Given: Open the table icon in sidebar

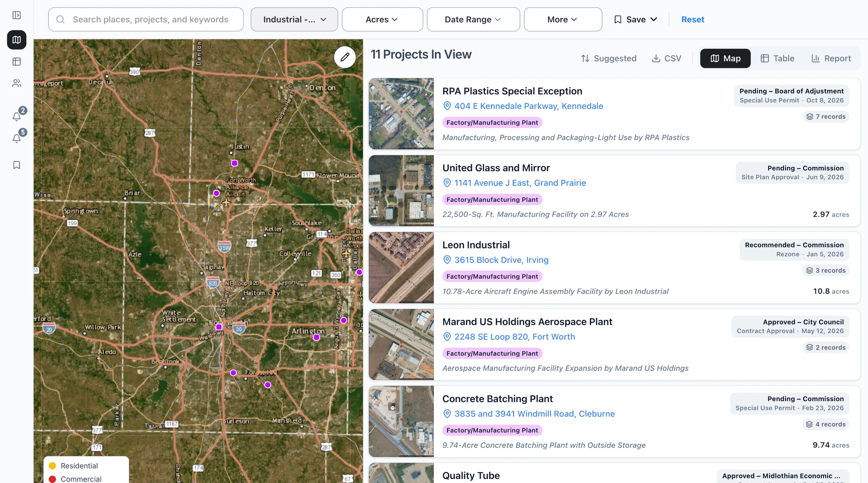Looking at the screenshot, I should click(17, 62).
